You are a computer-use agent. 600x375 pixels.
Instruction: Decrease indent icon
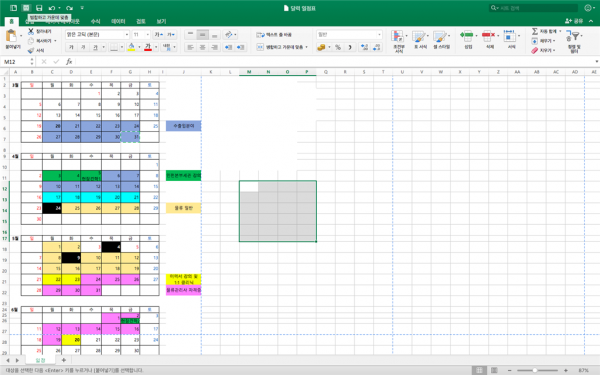[x=228, y=47]
